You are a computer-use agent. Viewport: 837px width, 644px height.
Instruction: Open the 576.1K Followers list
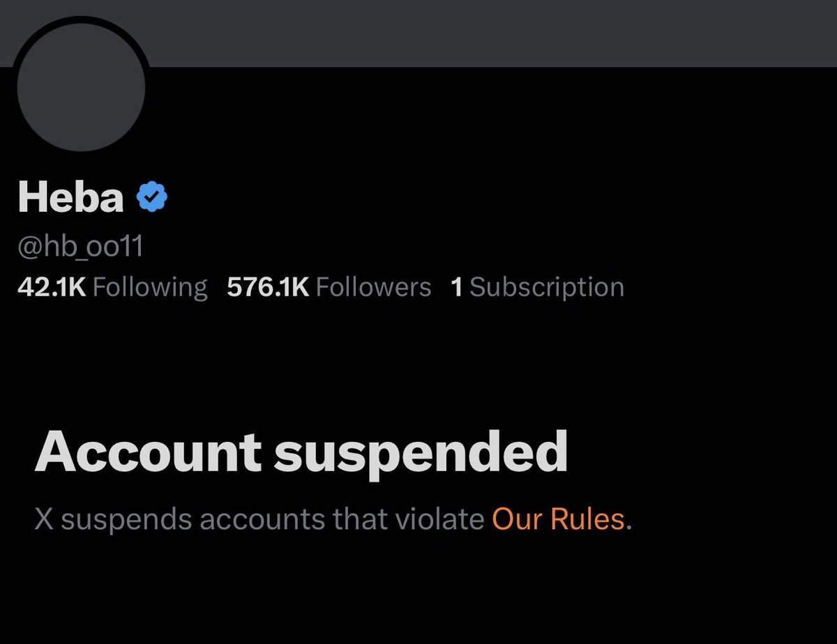click(329, 287)
